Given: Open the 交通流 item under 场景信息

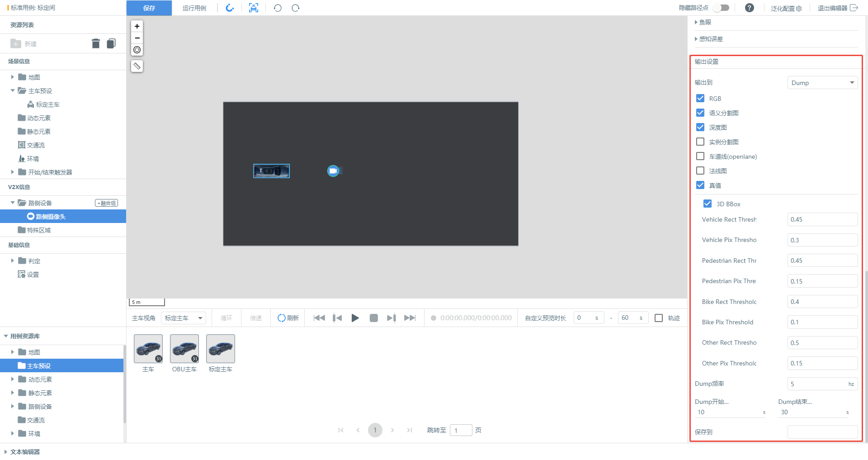Looking at the screenshot, I should [31, 145].
